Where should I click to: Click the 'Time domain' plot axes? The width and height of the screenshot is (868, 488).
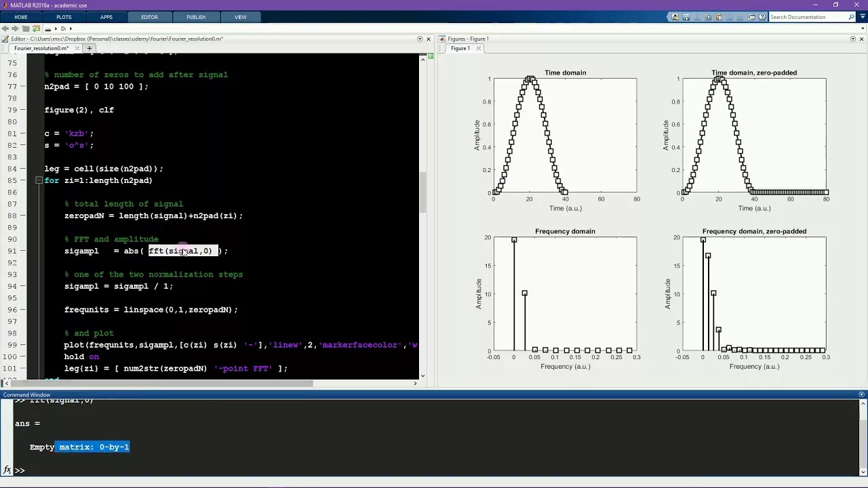coord(565,136)
